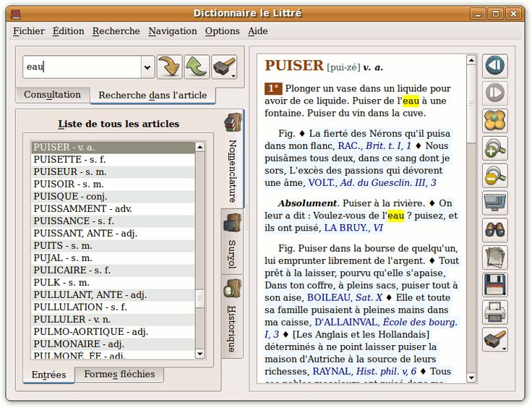Select PUISSANT, ANTE - adj. entry
Screen dimensions: 532x408
(113, 233)
